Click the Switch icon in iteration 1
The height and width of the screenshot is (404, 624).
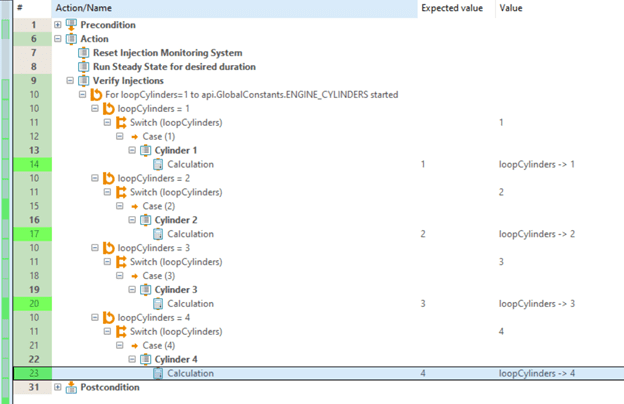121,122
